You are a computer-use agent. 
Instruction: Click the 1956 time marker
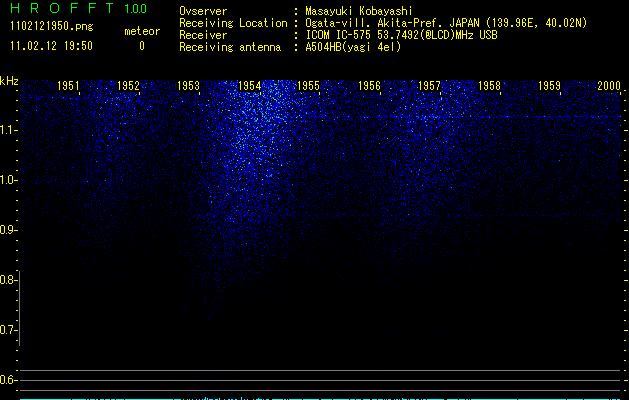[369, 86]
